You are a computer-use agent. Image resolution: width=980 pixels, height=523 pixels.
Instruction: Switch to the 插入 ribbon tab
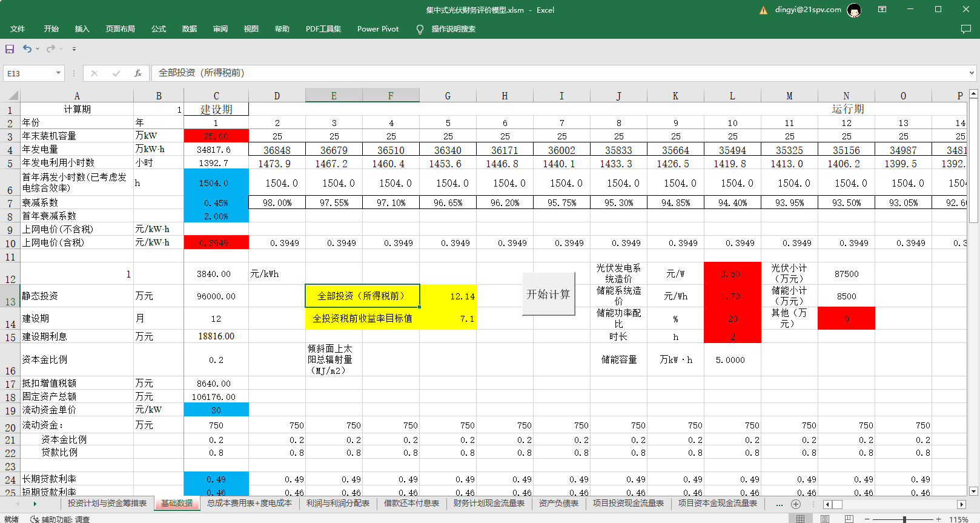(82, 29)
